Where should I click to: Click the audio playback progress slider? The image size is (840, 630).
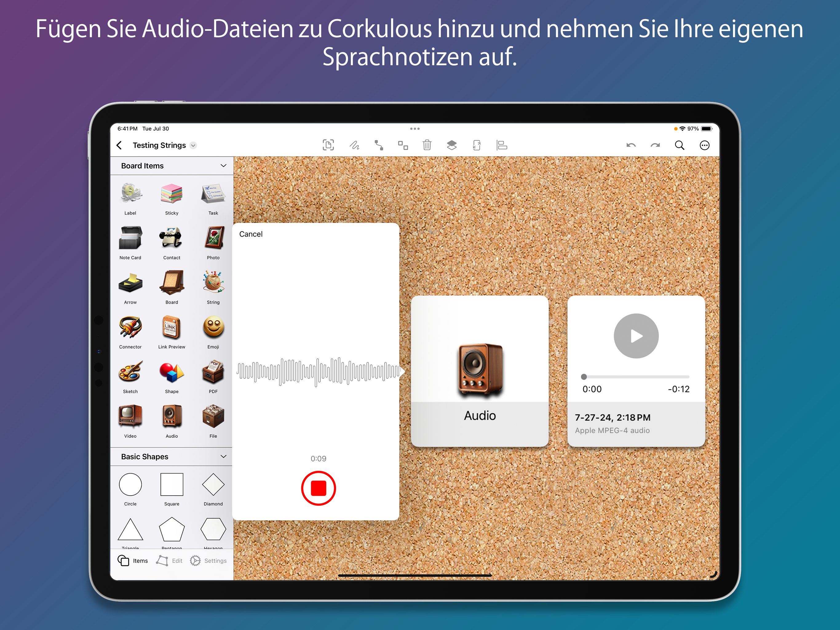[x=636, y=377]
